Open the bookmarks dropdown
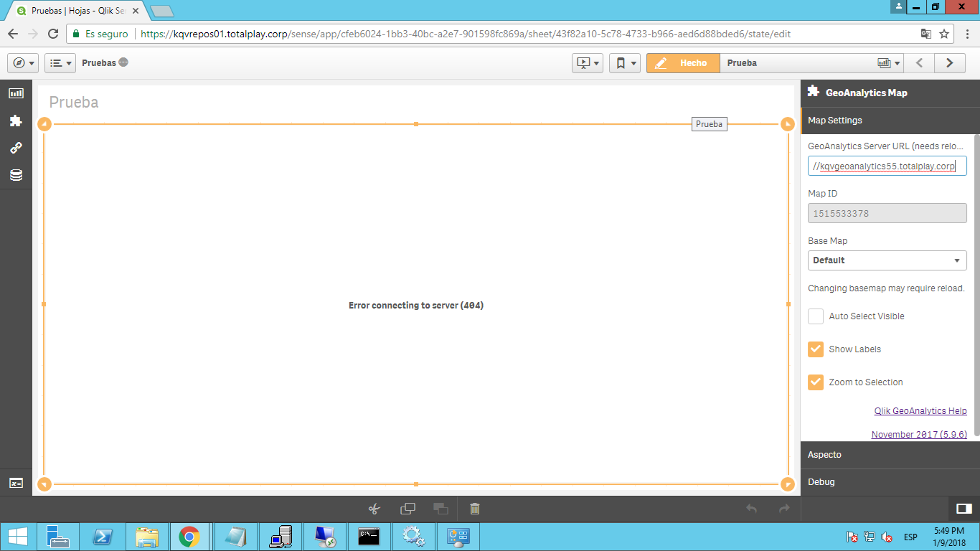 [x=625, y=63]
